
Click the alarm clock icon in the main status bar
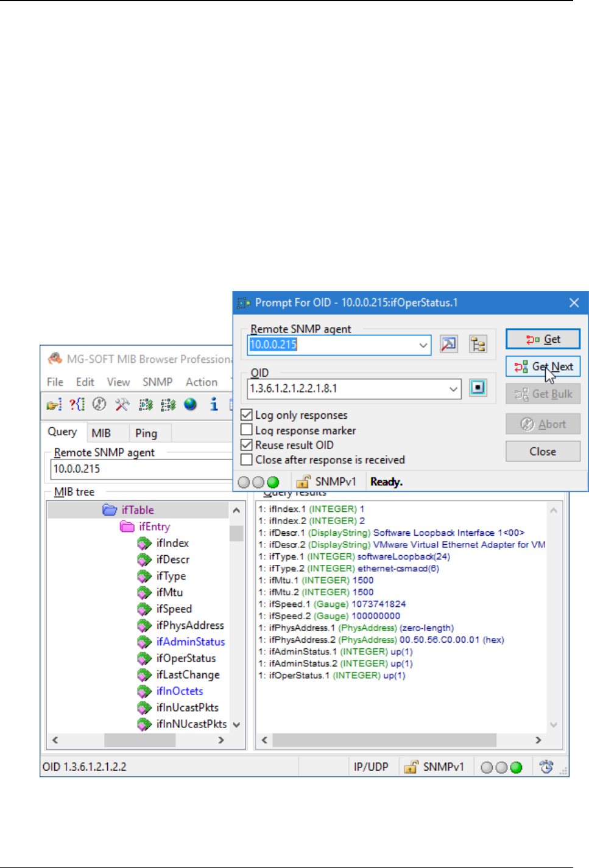546,767
